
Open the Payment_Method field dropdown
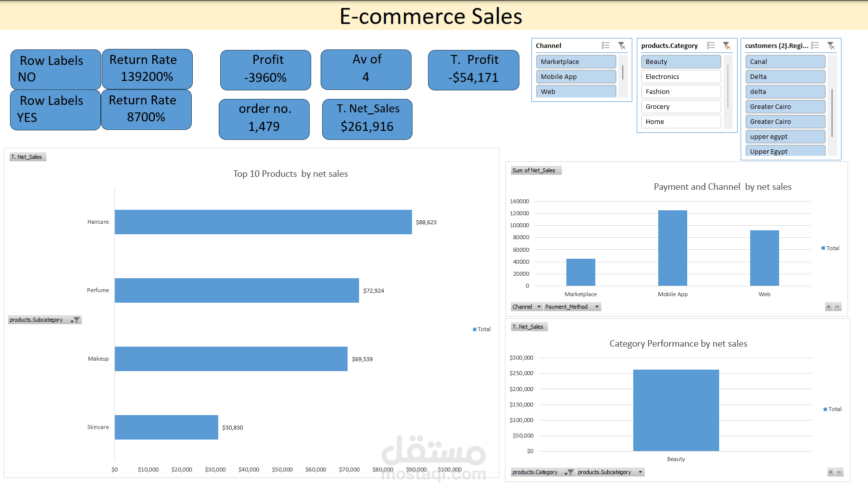[597, 307]
